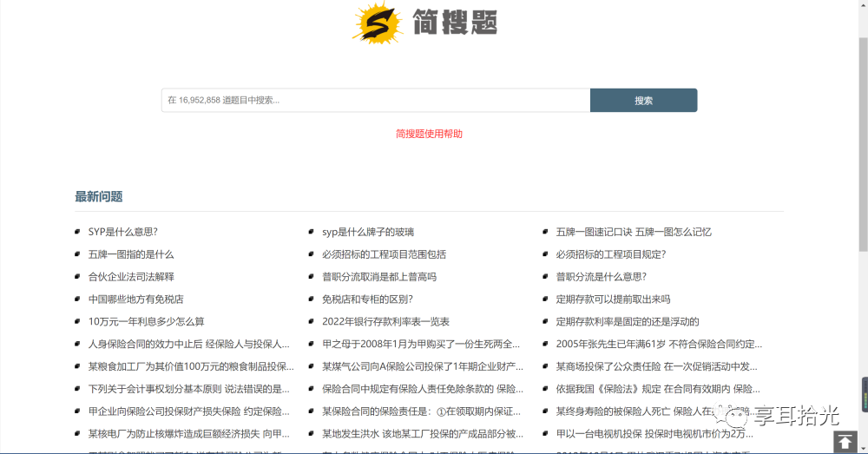868x454 pixels.
Task: Open 2005年张先生已年满61岁 question
Action: 659,345
